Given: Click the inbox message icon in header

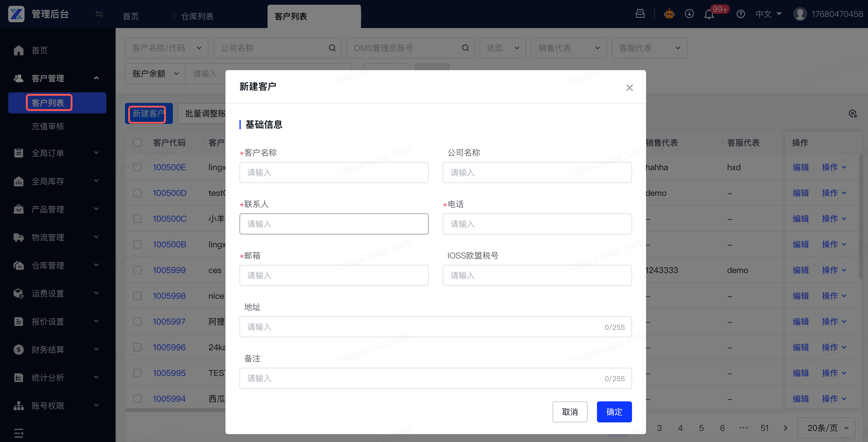Looking at the screenshot, I should [x=640, y=14].
